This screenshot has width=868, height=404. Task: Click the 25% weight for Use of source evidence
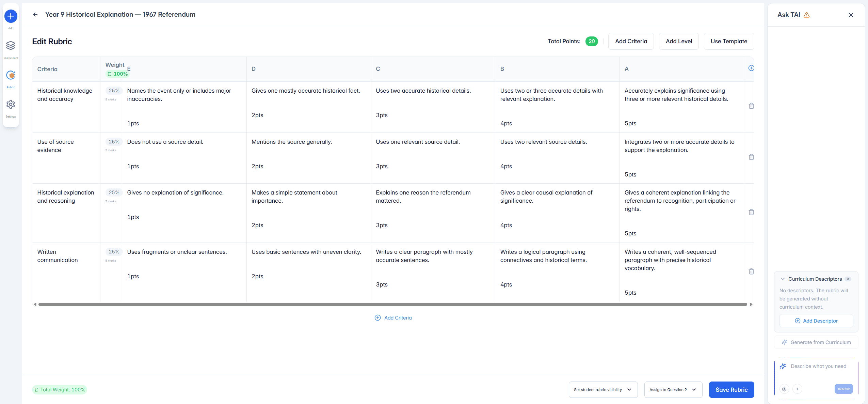click(x=114, y=142)
